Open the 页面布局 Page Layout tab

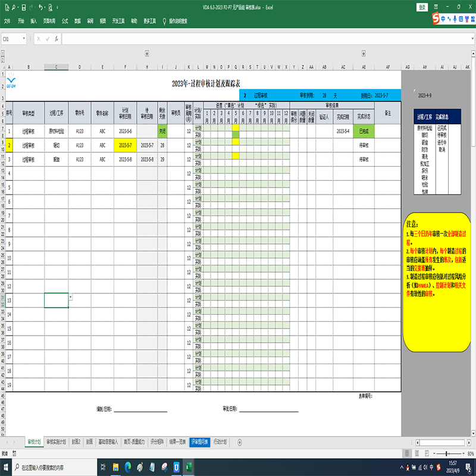[49, 21]
